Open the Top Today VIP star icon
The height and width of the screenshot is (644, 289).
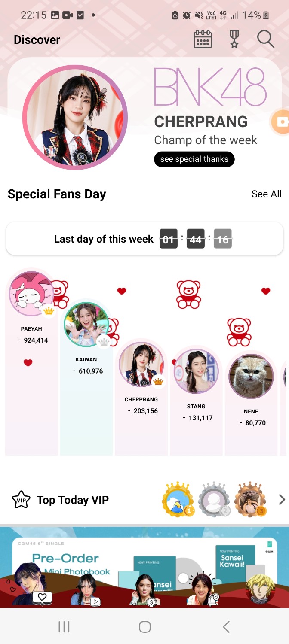tap(21, 500)
